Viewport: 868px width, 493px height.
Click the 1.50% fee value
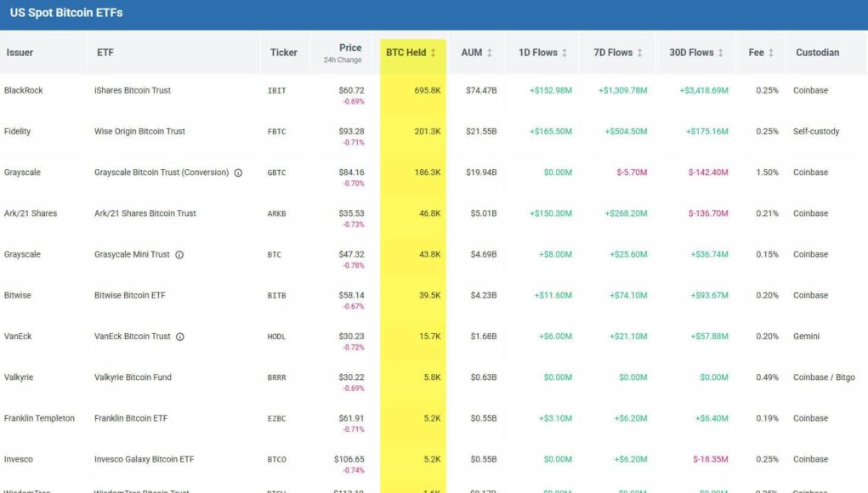pos(767,172)
